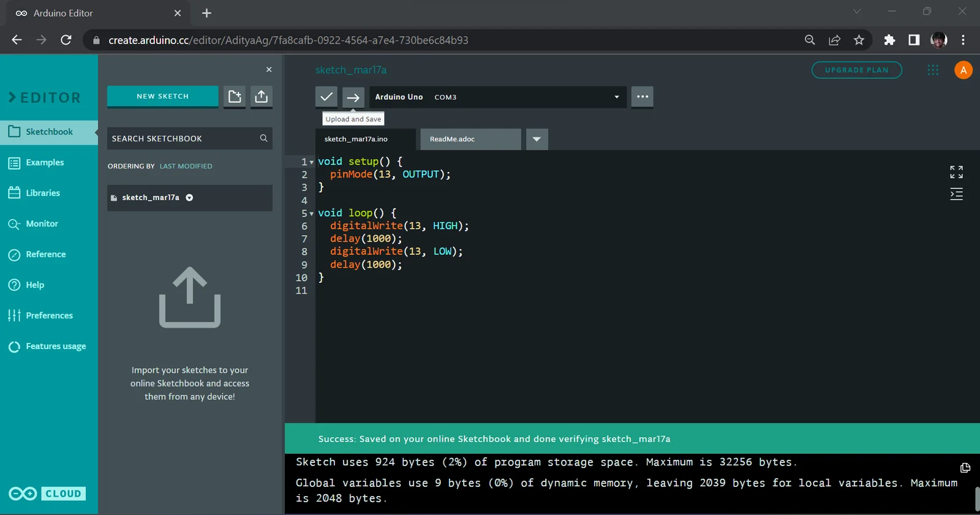Open a new browser tab
The image size is (980, 515).
tap(206, 13)
